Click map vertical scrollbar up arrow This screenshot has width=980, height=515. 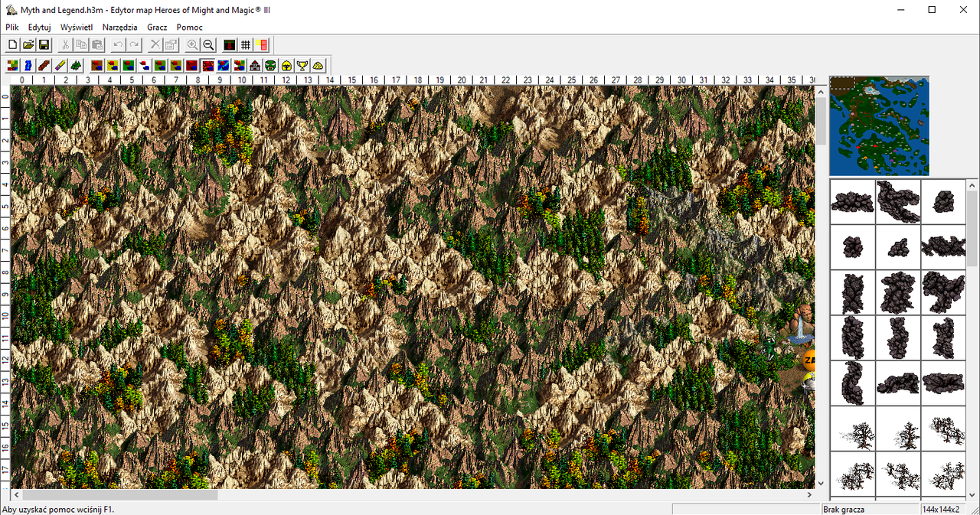pos(821,92)
